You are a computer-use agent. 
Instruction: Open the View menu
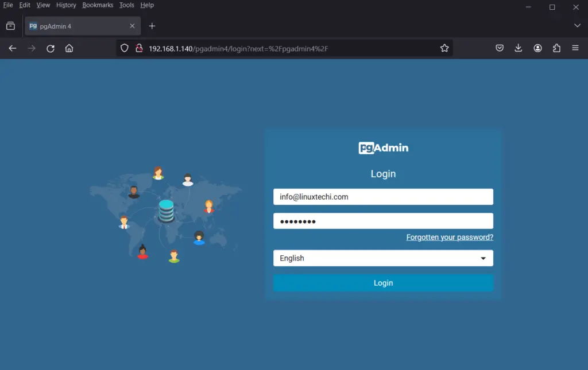(x=43, y=5)
